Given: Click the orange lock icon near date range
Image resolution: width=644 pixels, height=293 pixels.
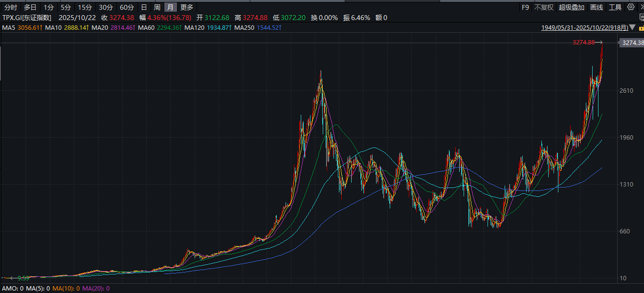Looking at the screenshot, I should click(642, 28).
